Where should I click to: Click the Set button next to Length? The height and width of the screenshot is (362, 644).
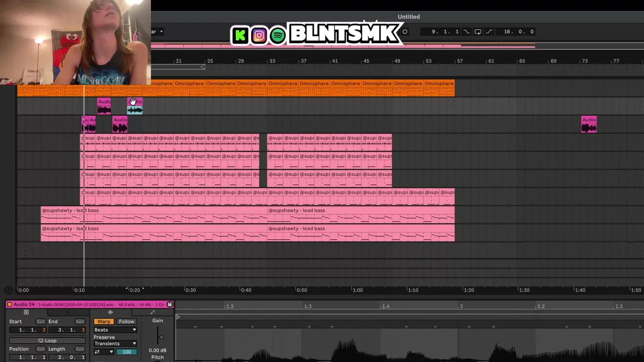point(79,349)
